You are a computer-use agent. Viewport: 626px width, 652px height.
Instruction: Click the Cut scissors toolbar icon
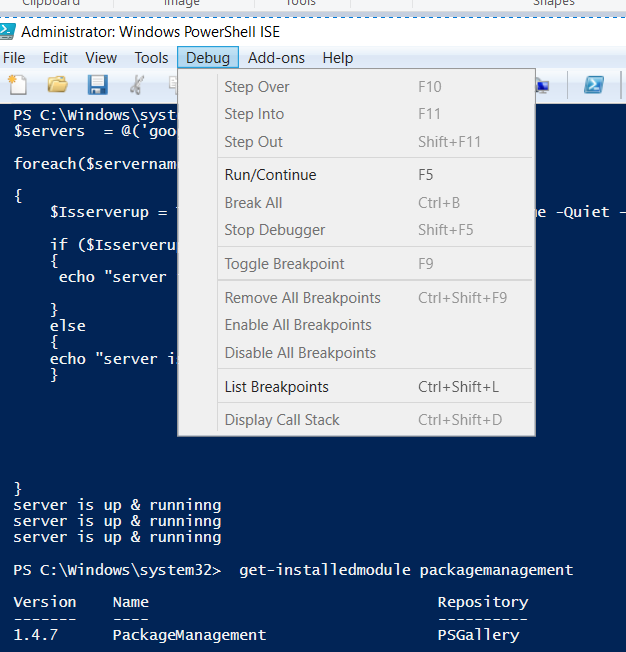(x=137, y=85)
